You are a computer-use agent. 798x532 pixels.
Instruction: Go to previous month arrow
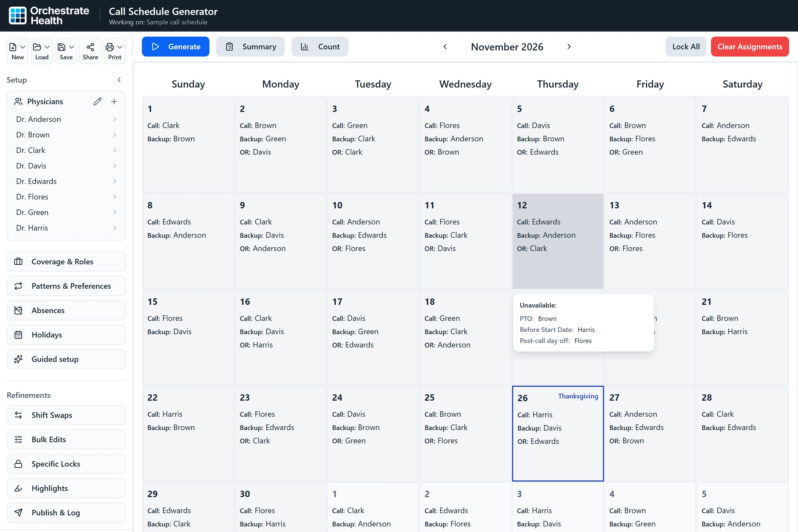[x=445, y=47]
